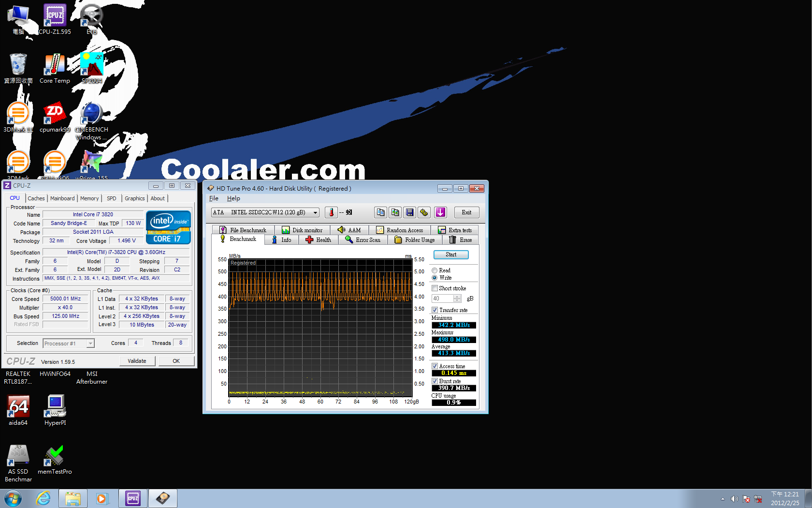The image size is (812, 508).
Task: Enable the Short stroke checkbox
Action: point(435,288)
